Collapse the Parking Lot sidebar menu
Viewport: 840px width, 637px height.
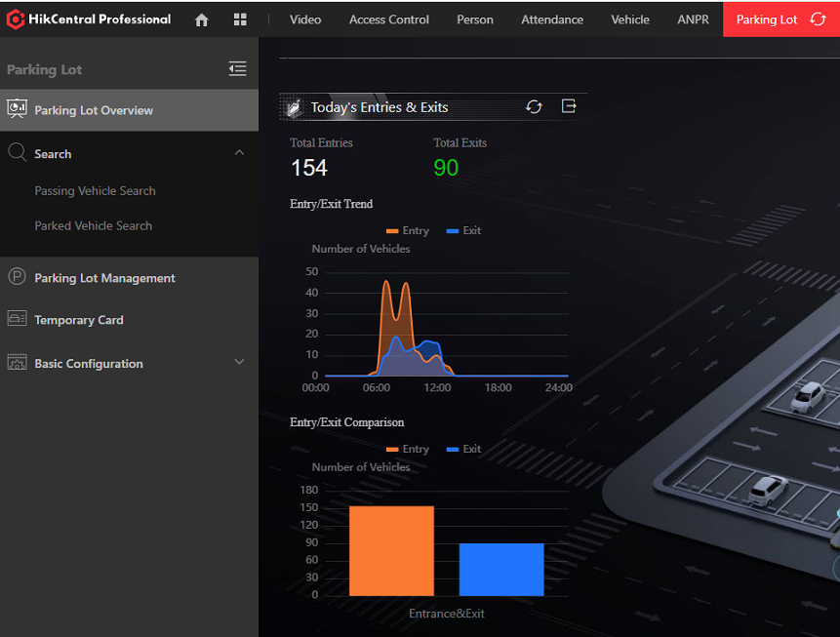(237, 68)
